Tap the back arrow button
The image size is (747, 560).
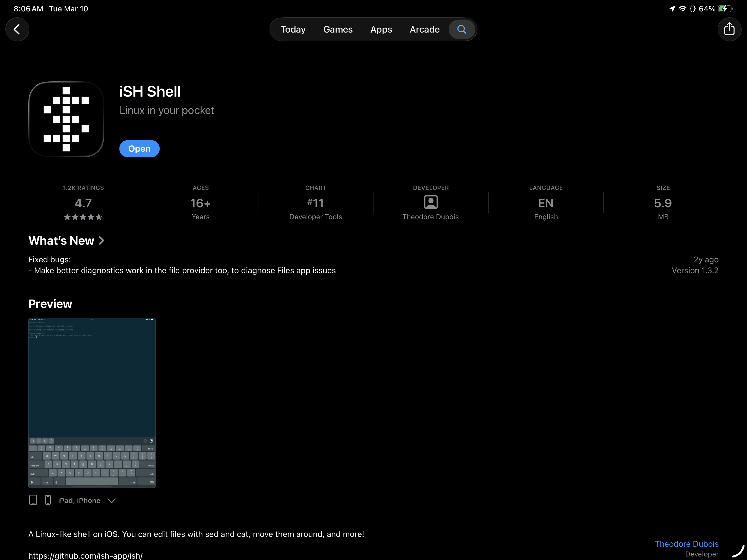(17, 29)
